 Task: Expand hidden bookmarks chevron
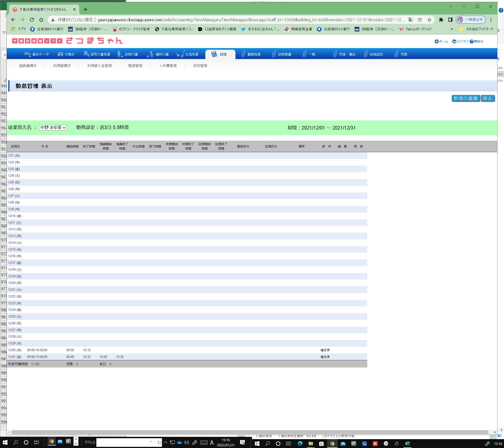click(x=451, y=29)
